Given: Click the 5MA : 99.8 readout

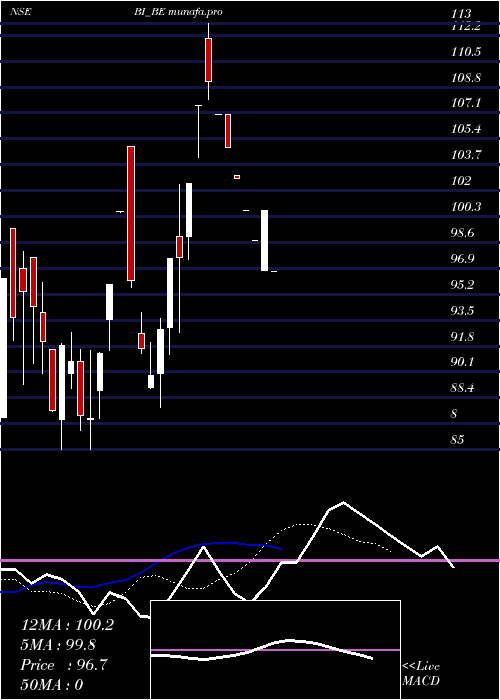Looking at the screenshot, I should pyautogui.click(x=58, y=645).
